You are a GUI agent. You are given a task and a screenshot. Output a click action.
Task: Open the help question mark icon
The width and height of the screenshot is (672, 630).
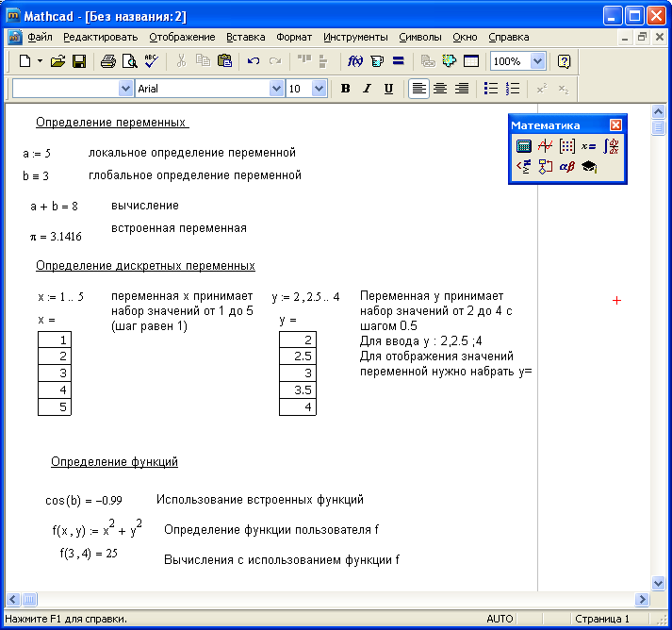pyautogui.click(x=564, y=61)
